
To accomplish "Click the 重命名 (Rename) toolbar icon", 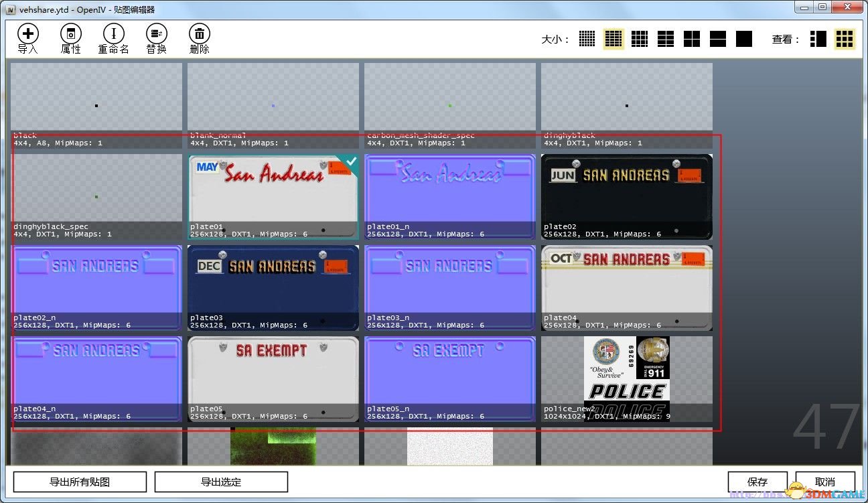I will pos(113,34).
